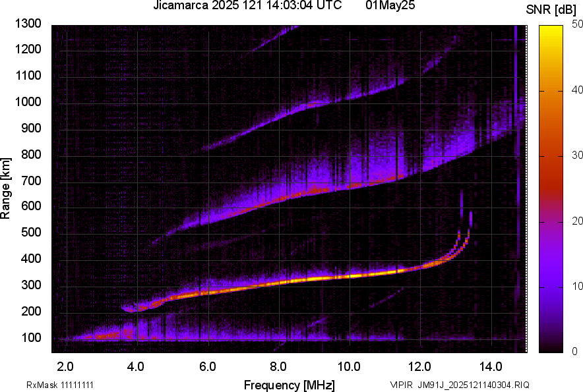Click the 'Frequency [MHz]' axis label
583x392 pixels.
pos(290,385)
